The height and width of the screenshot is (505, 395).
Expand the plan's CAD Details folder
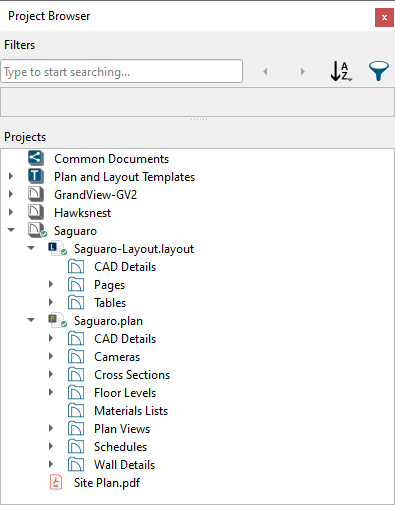point(51,338)
